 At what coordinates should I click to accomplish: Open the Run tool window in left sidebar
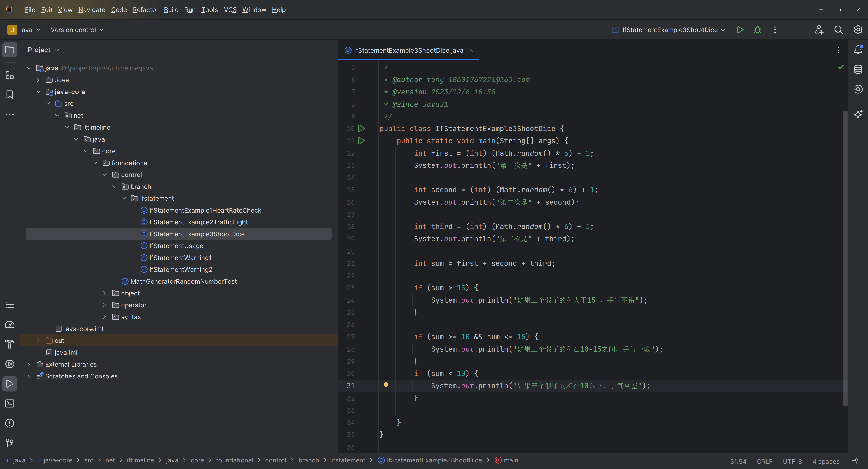pos(10,384)
